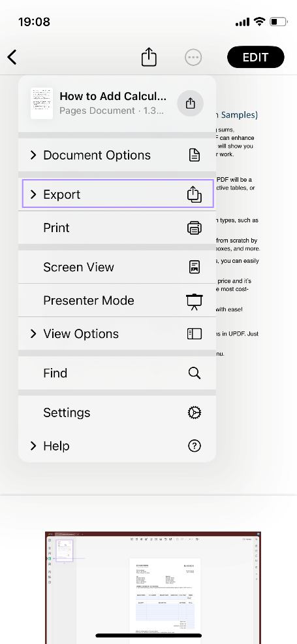The image size is (297, 644).
Task: Enter Presenter Mode
Action: click(x=117, y=300)
